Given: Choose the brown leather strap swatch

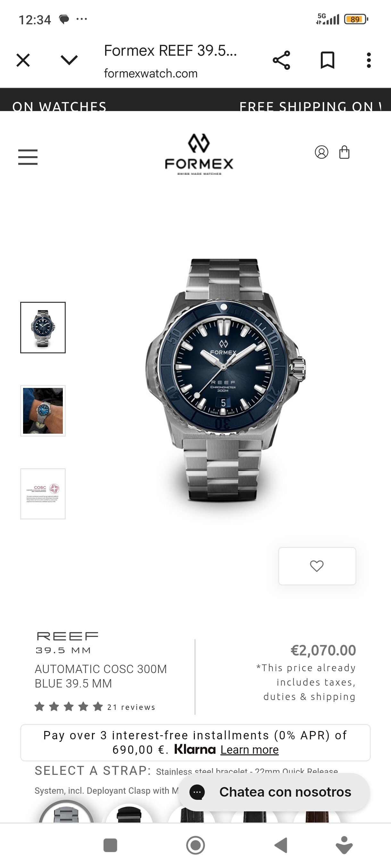Looking at the screenshot, I should point(317,816).
